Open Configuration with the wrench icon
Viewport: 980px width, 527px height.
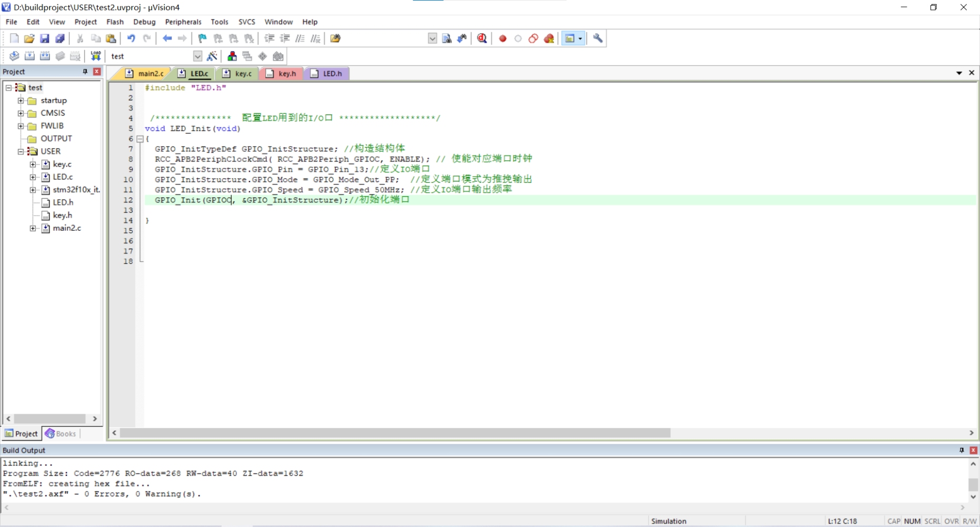pyautogui.click(x=598, y=38)
